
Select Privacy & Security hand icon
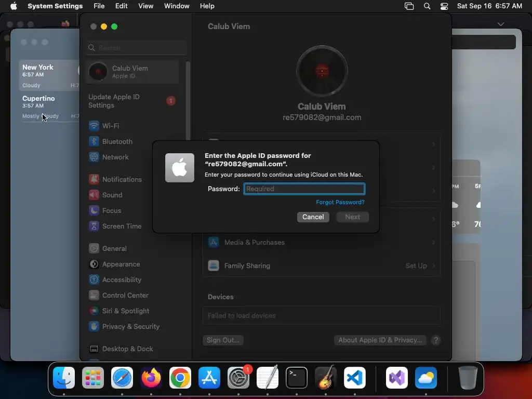(x=94, y=326)
